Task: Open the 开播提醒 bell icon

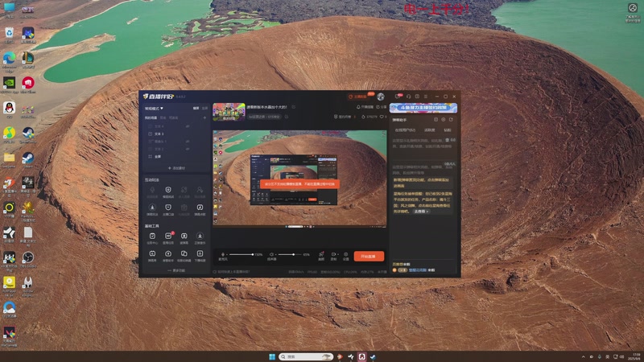Action: click(x=358, y=107)
